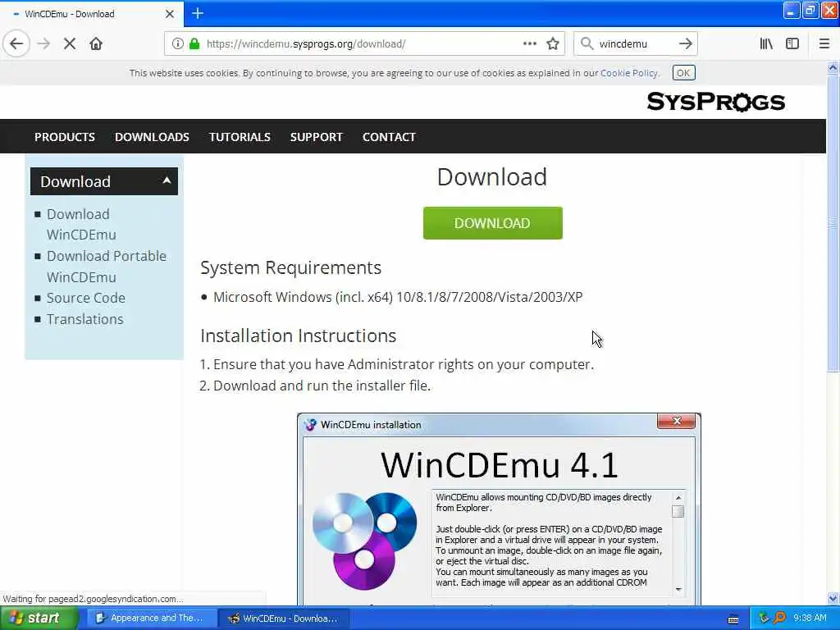Dismiss cookie notice with OK button

coord(683,73)
